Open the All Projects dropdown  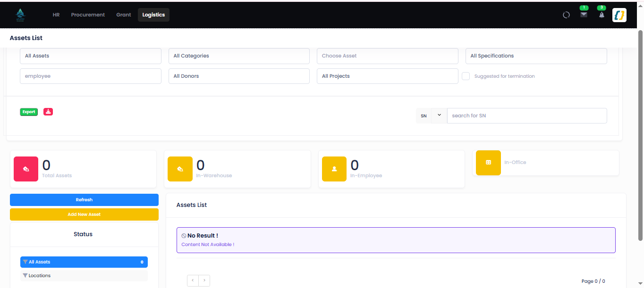point(388,76)
